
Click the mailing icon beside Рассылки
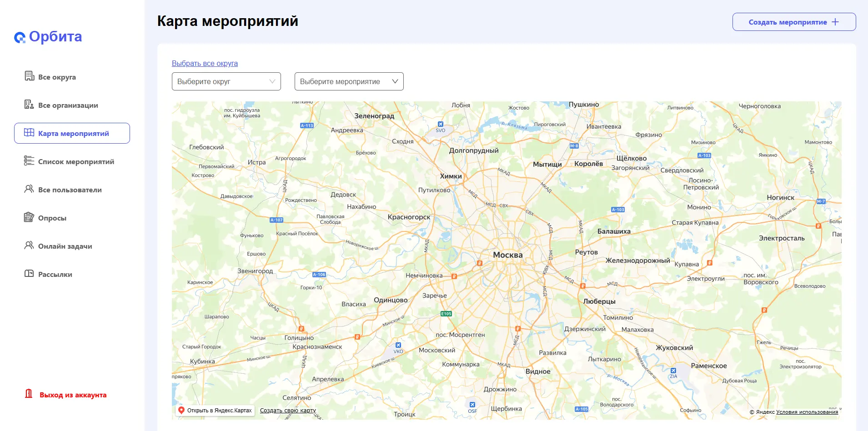point(29,273)
